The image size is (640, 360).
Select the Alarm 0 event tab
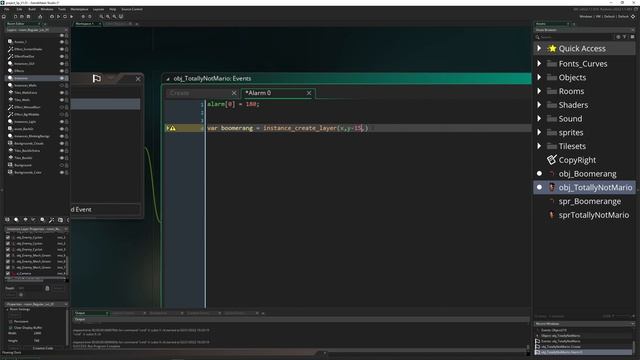click(258, 93)
